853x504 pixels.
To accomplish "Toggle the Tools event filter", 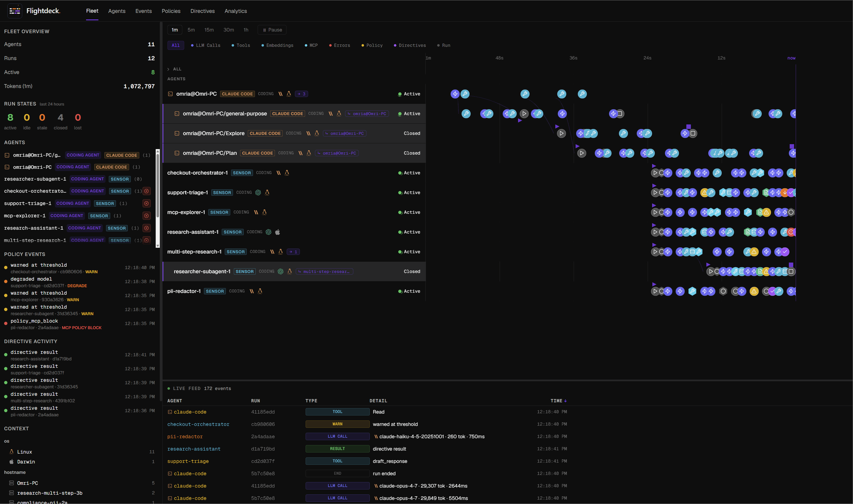I will click(241, 45).
